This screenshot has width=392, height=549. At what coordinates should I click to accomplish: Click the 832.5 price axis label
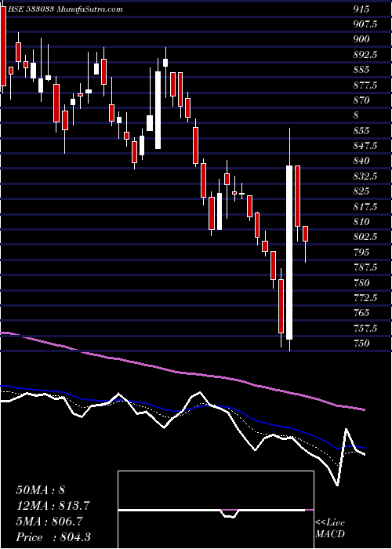365,176
